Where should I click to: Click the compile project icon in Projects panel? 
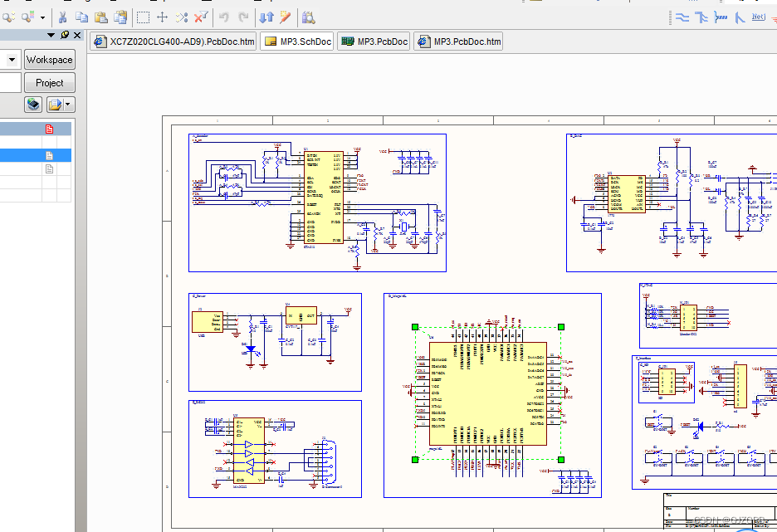33,104
